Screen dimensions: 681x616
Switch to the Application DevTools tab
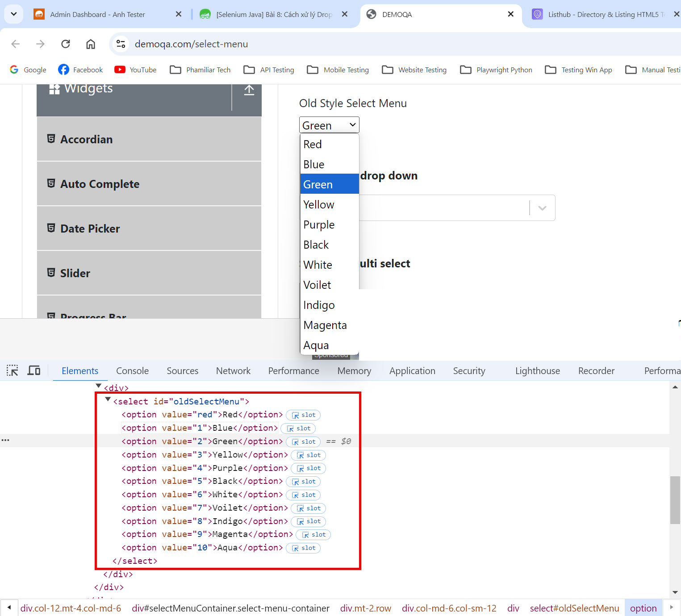click(412, 371)
